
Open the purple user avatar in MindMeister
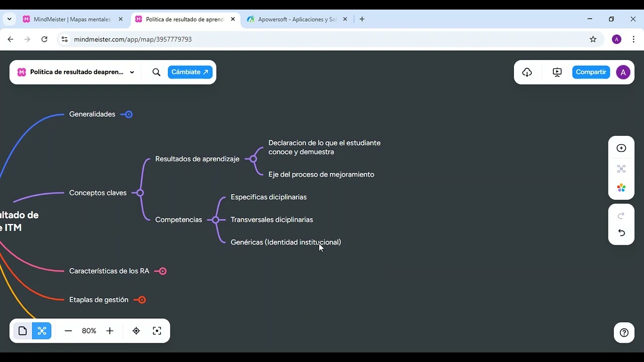tap(623, 72)
